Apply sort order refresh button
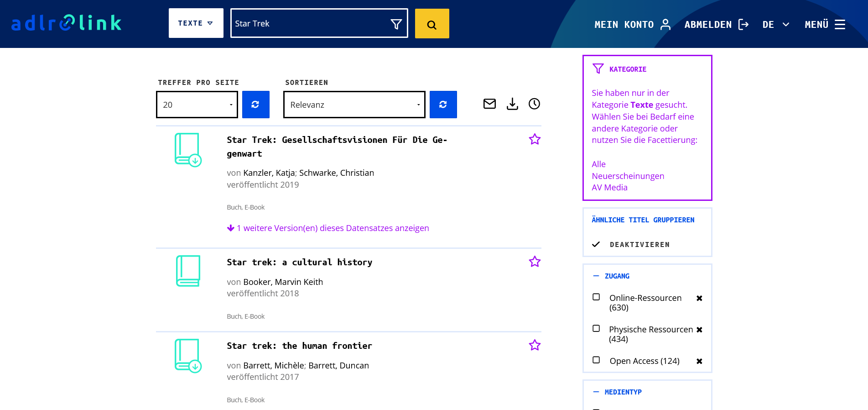Viewport: 868px width, 410px height. (443, 105)
